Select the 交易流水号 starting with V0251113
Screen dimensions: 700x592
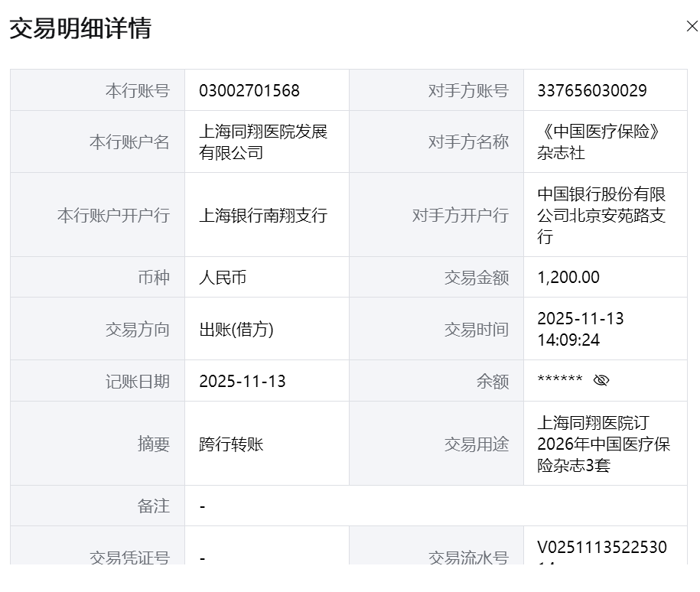(x=601, y=548)
